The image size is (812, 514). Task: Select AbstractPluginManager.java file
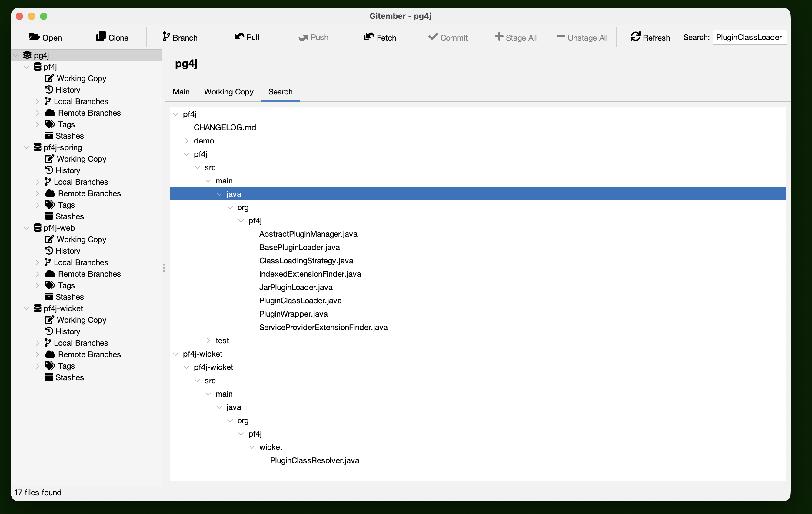[x=308, y=234]
